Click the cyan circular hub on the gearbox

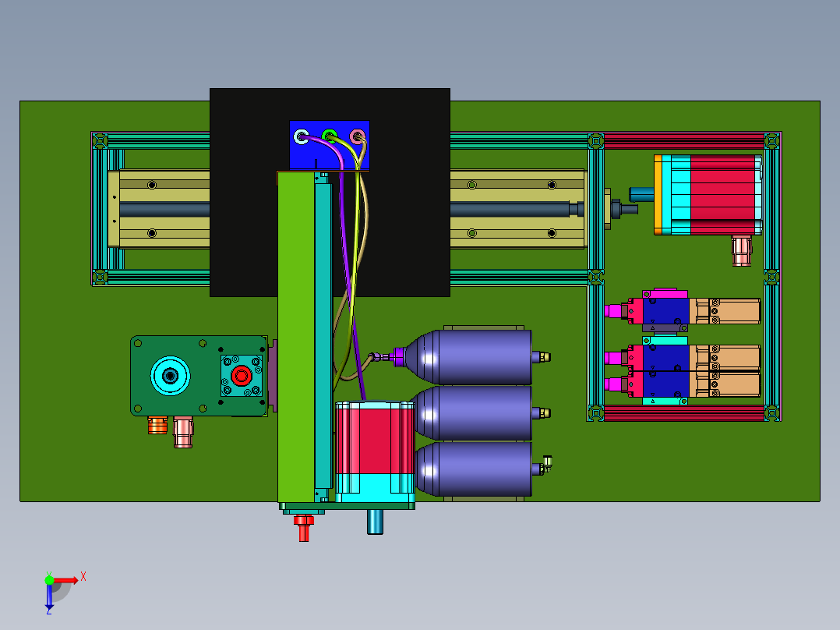click(171, 375)
